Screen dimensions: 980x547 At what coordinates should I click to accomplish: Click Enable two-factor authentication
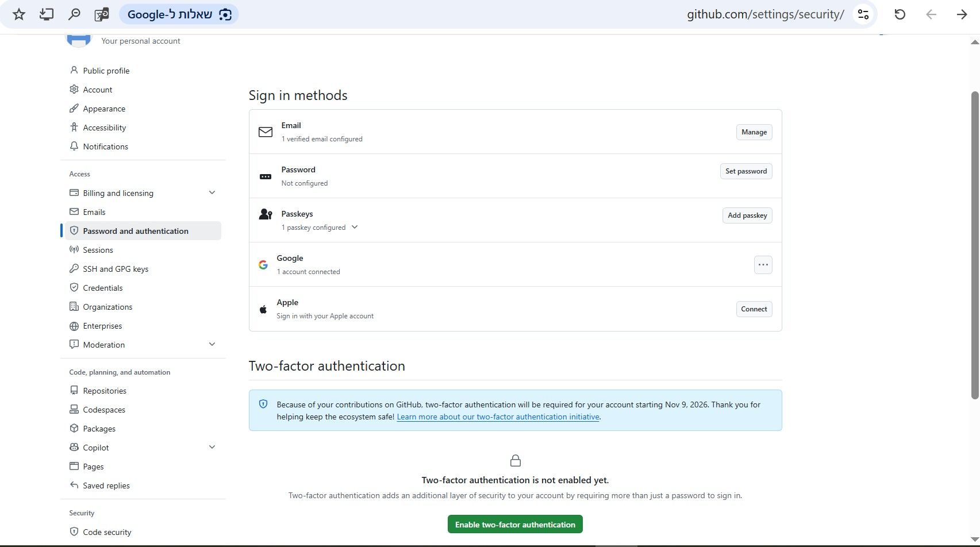pyautogui.click(x=515, y=525)
